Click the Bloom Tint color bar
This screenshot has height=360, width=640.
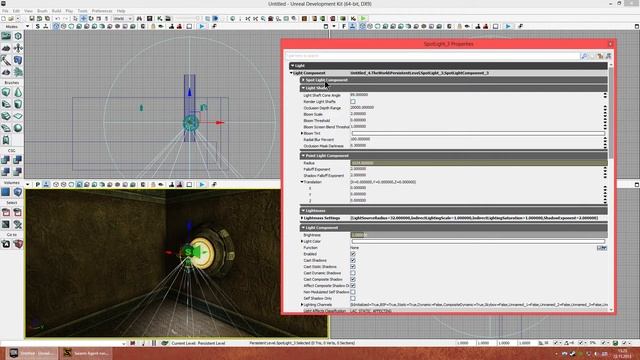point(478,133)
